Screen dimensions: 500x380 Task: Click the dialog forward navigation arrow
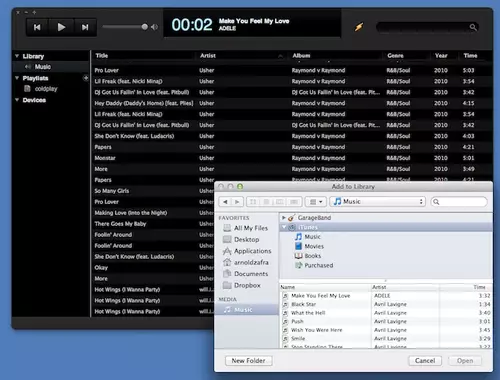237,202
